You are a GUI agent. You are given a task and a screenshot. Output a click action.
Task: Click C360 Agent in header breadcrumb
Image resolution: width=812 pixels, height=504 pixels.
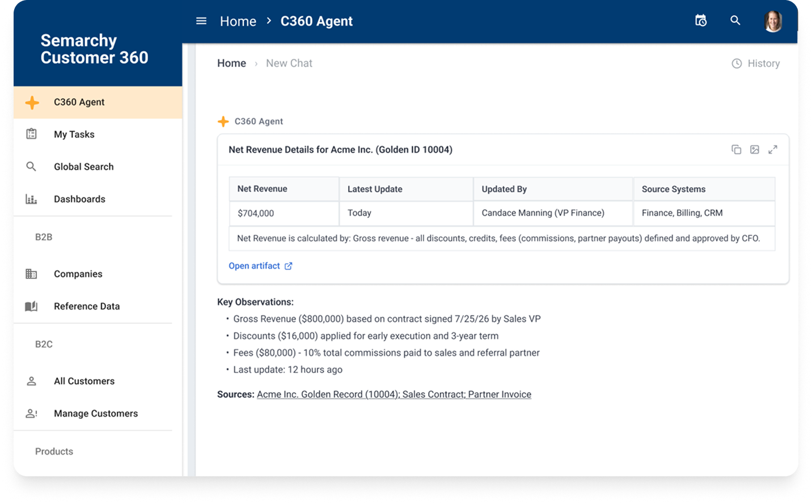pyautogui.click(x=316, y=22)
